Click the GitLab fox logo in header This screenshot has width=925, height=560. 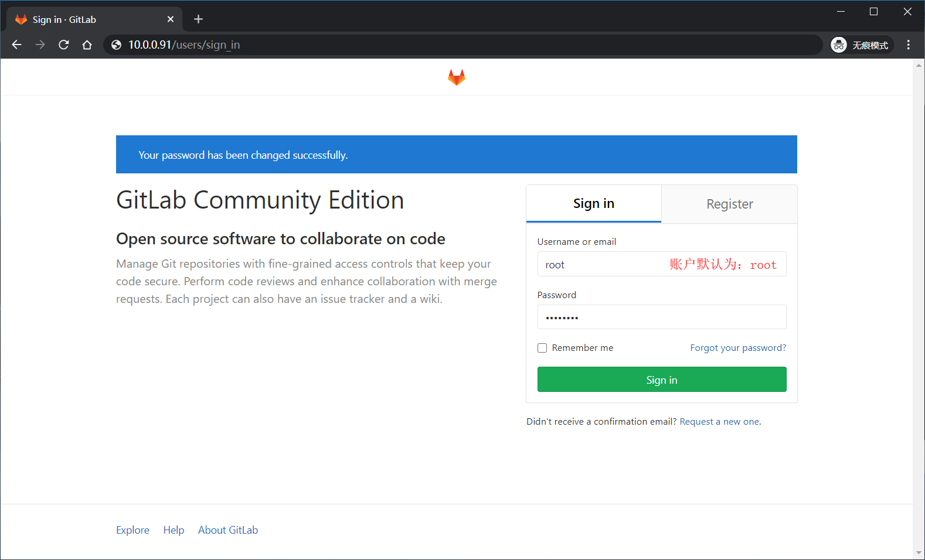[x=457, y=77]
